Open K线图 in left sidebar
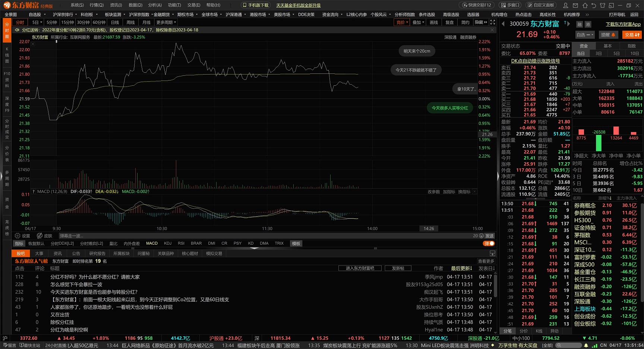This screenshot has height=349, width=644. 7,55
